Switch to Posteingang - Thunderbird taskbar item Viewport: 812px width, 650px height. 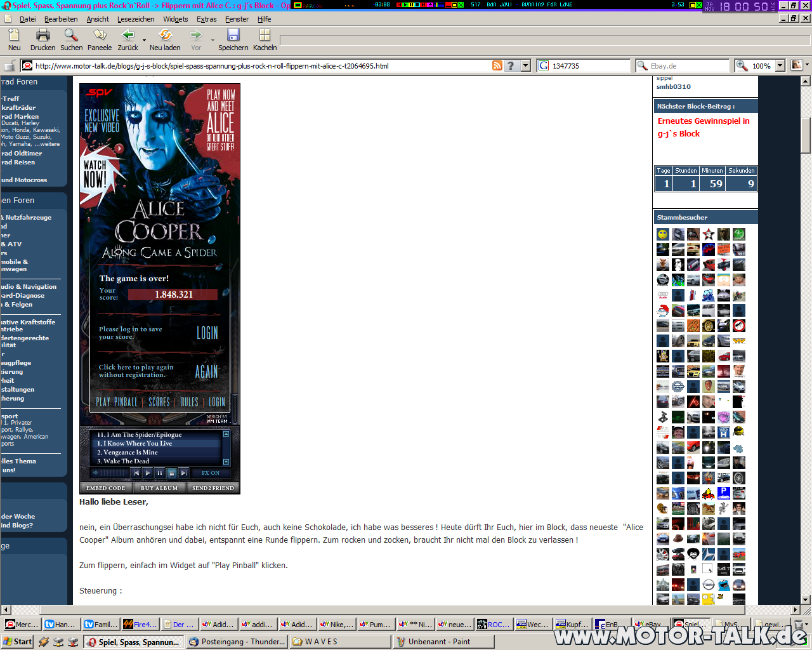[237, 642]
